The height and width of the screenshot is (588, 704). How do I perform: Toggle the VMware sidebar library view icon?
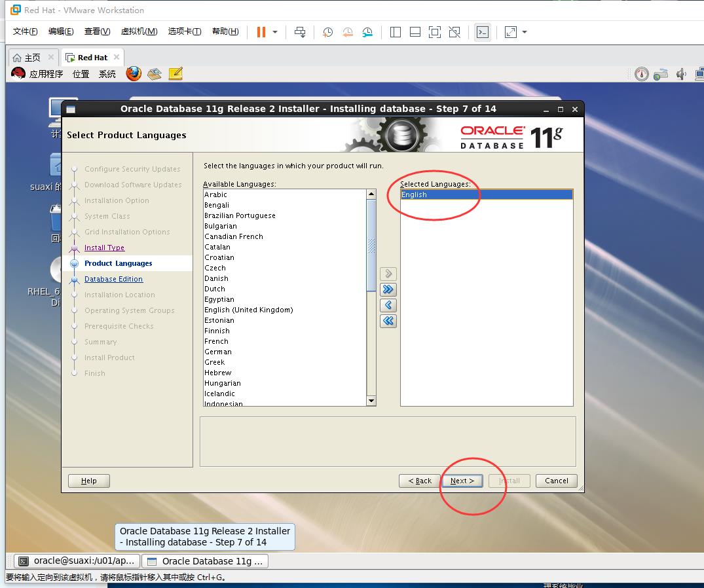point(396,32)
